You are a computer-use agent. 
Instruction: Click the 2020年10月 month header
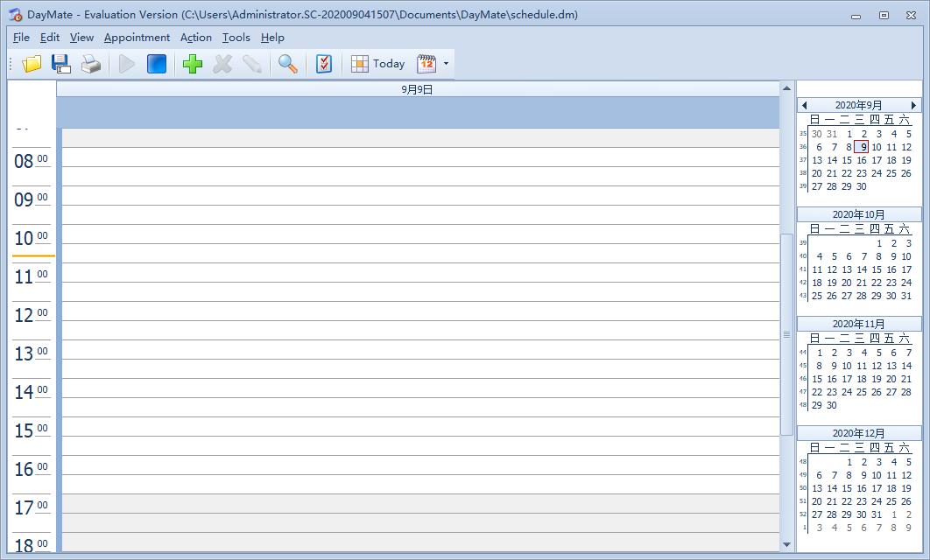[x=858, y=214]
